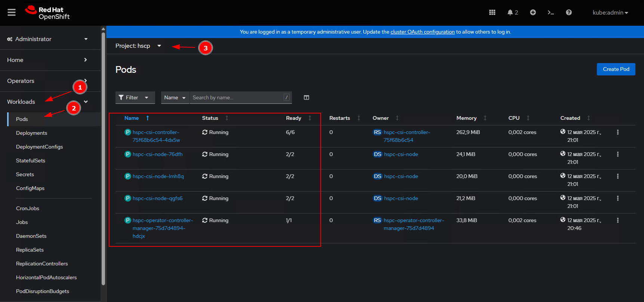Go to PodDisruptionBudgets in the sidebar
644x302 pixels.
click(x=43, y=291)
